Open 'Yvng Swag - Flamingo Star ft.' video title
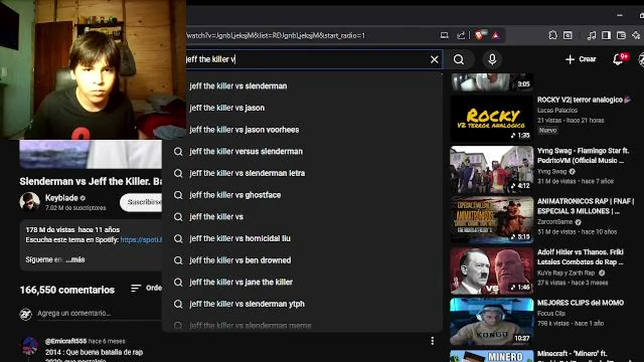 coord(583,156)
